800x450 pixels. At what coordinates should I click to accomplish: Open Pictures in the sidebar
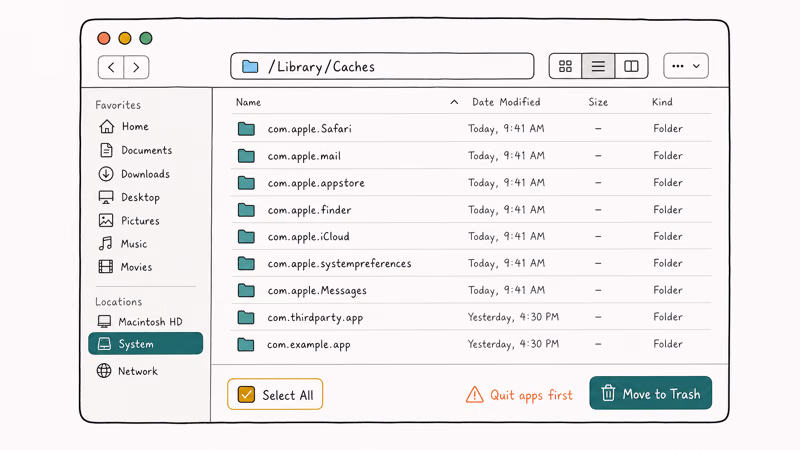pyautogui.click(x=129, y=220)
